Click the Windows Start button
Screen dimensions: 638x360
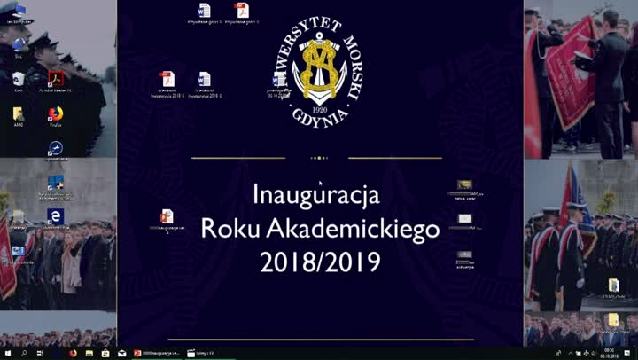(x=8, y=353)
